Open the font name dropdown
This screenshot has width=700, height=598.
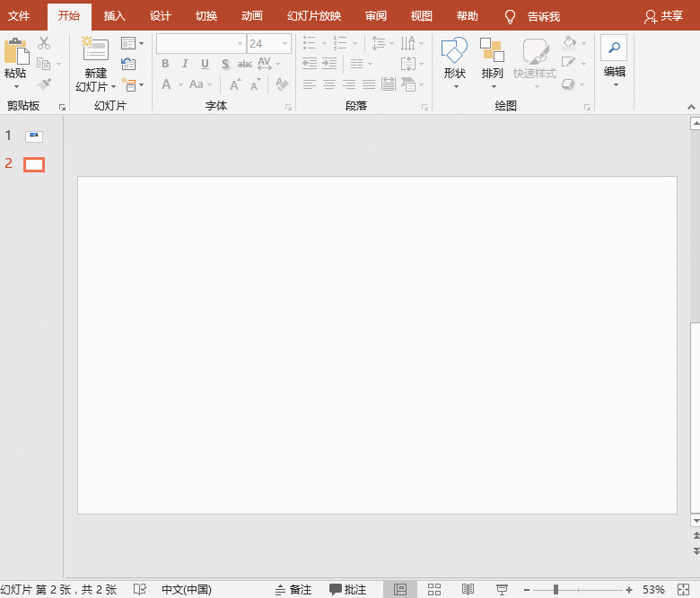(x=240, y=44)
